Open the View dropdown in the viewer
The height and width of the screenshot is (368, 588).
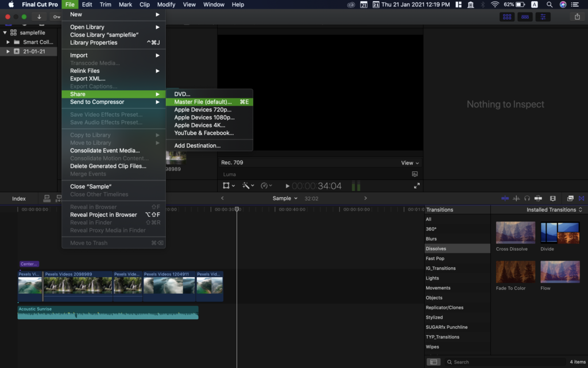pyautogui.click(x=410, y=163)
